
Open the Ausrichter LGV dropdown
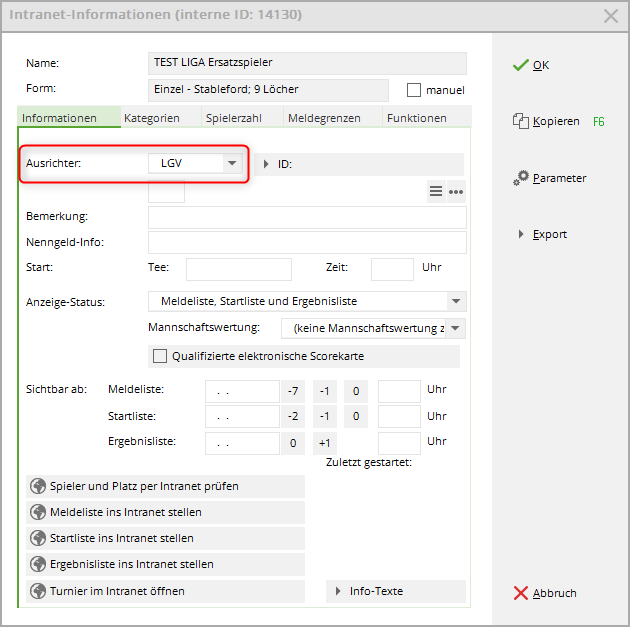click(x=232, y=163)
